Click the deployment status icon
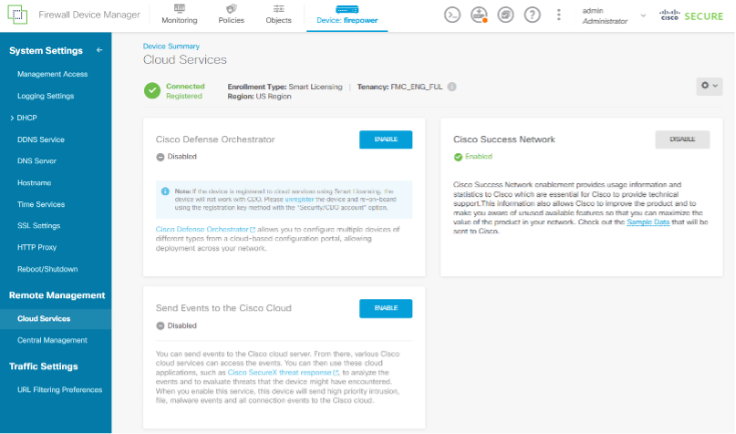 [479, 15]
